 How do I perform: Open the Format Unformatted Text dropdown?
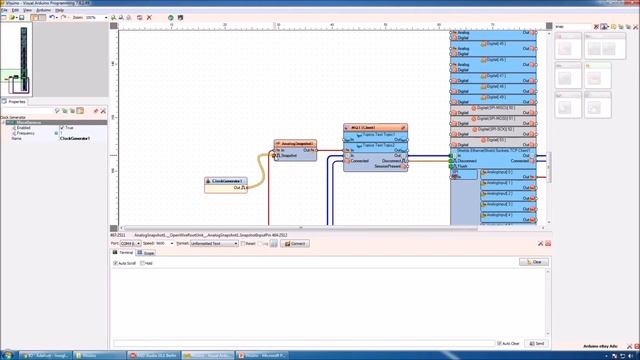(236, 244)
